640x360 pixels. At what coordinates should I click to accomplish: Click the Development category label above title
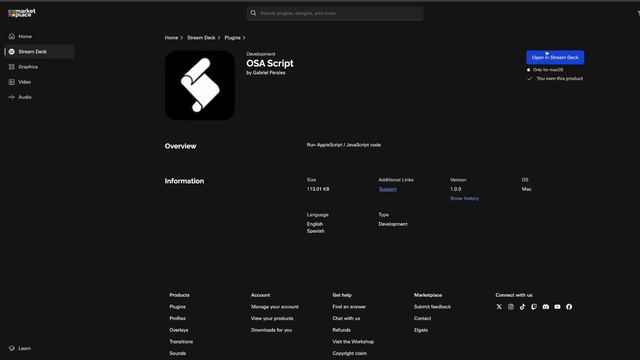tap(261, 54)
